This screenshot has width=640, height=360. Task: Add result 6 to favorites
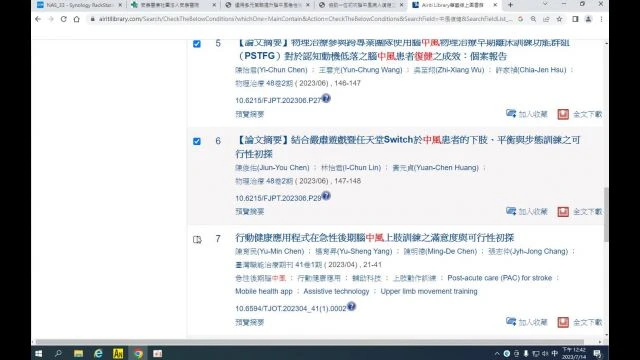click(527, 211)
